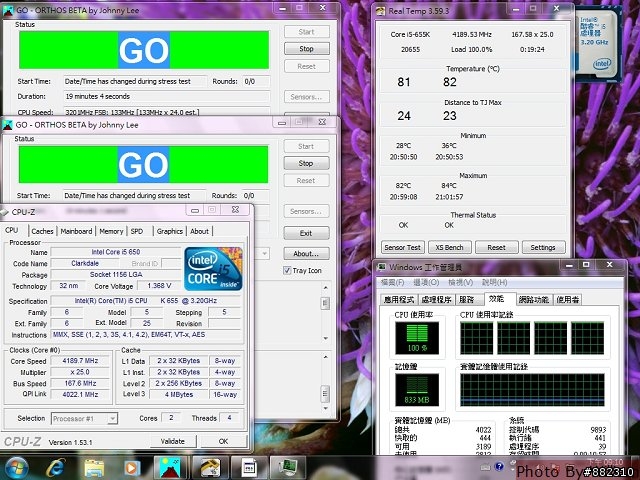Click the second ORTHOS window title icon
The width and height of the screenshot is (640, 480).
pos(7,125)
